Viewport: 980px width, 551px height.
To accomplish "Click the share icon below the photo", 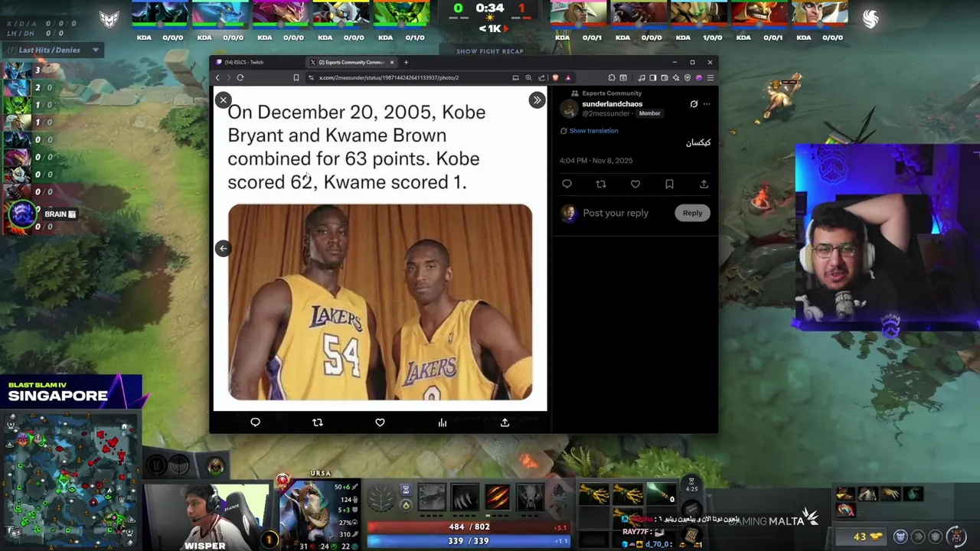I will pos(505,422).
